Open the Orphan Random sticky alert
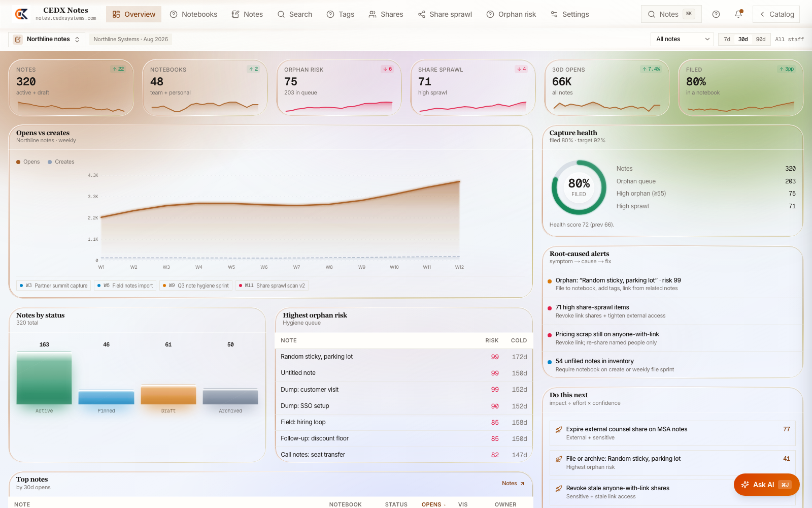812x508 pixels. click(x=672, y=284)
